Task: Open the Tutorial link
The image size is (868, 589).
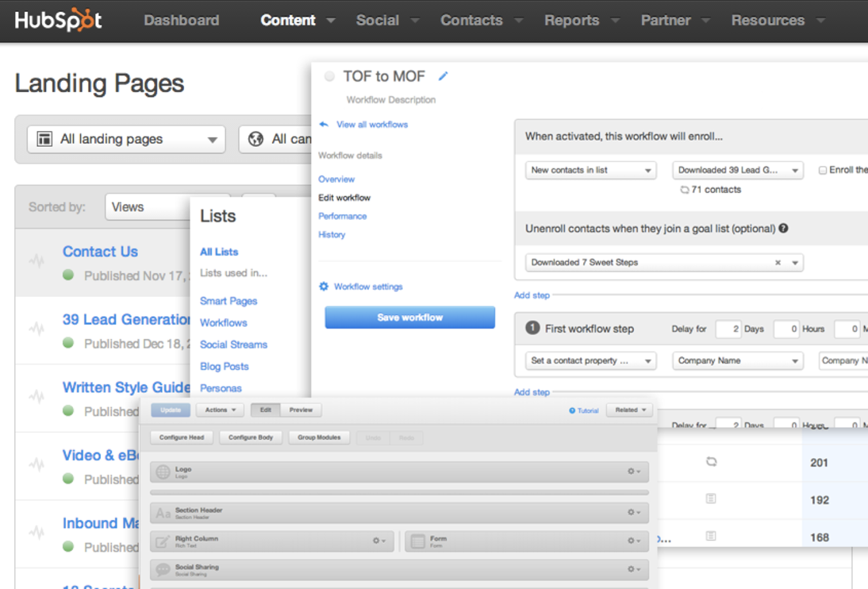Action: (583, 410)
